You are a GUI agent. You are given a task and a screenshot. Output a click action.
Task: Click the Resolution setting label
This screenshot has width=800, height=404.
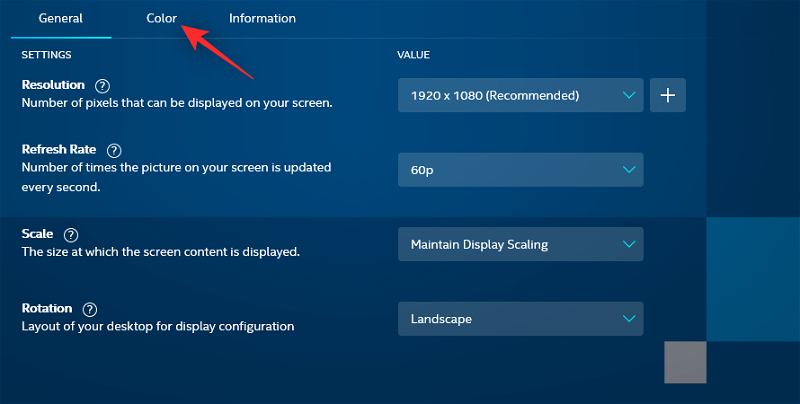53,85
